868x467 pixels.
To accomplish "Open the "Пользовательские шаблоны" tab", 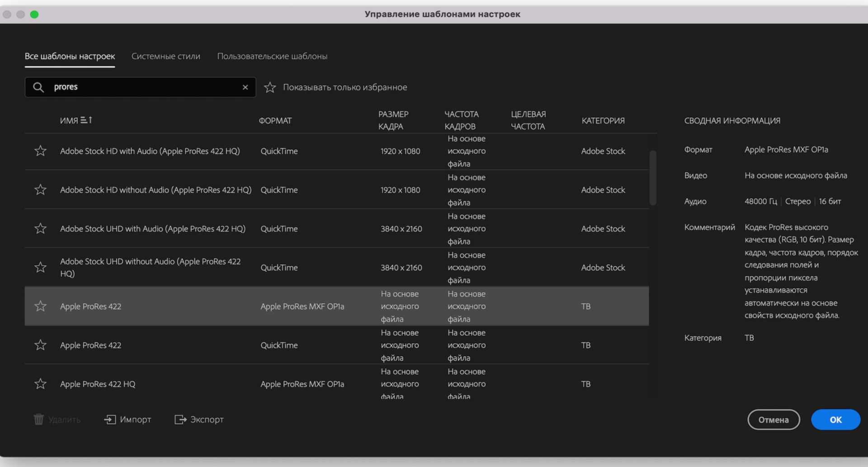I will (272, 56).
